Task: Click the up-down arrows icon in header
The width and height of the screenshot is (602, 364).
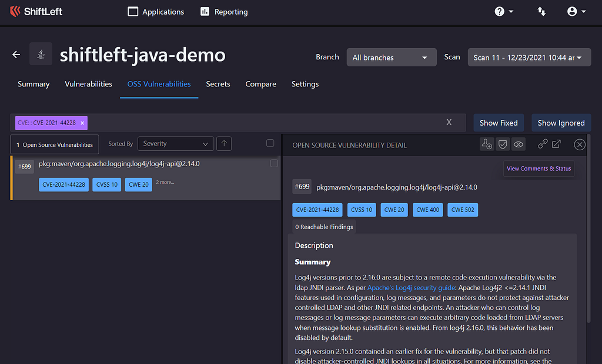Action: 541,12
